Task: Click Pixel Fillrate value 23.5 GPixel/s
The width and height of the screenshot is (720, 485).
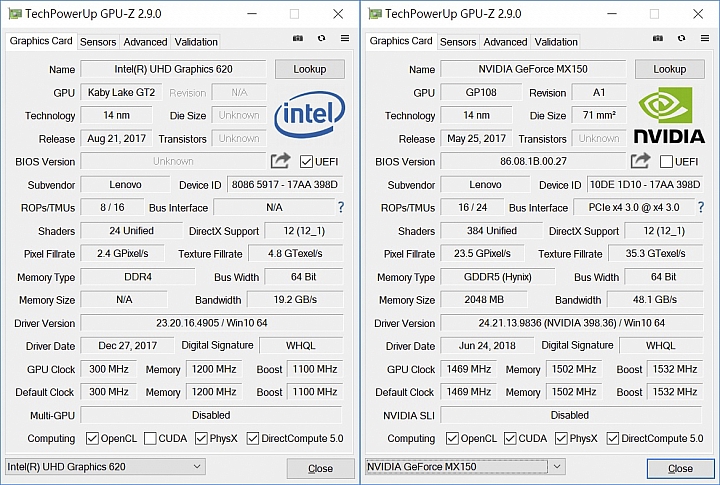Action: click(482, 254)
